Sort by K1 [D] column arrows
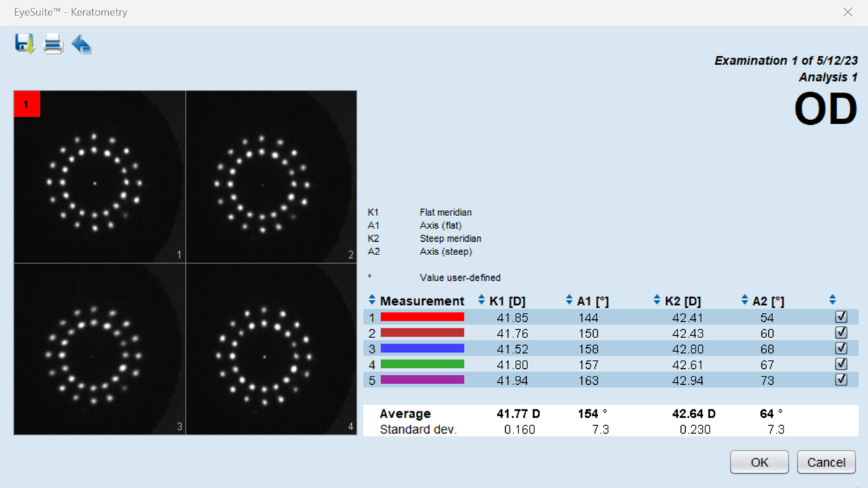Screen dimensions: 868x488 pos(481,300)
